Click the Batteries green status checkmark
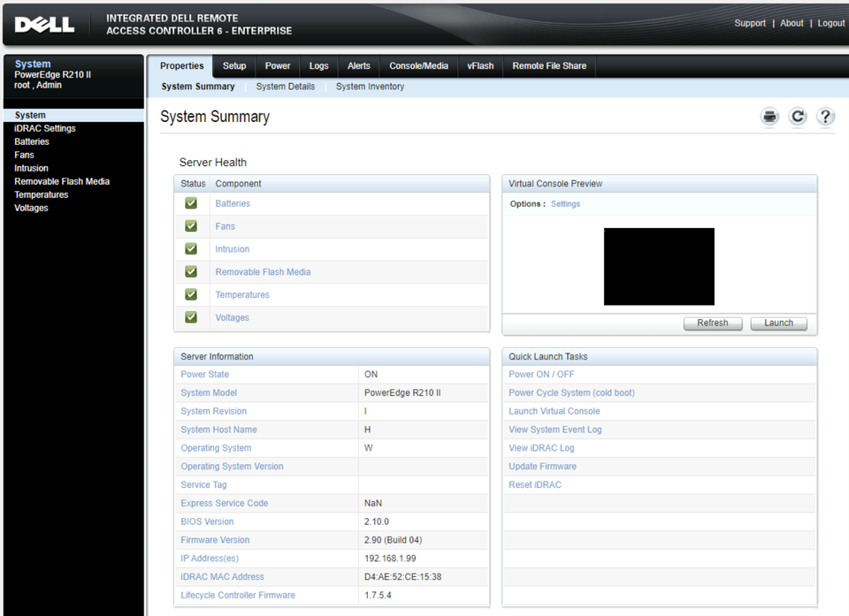 pos(191,203)
